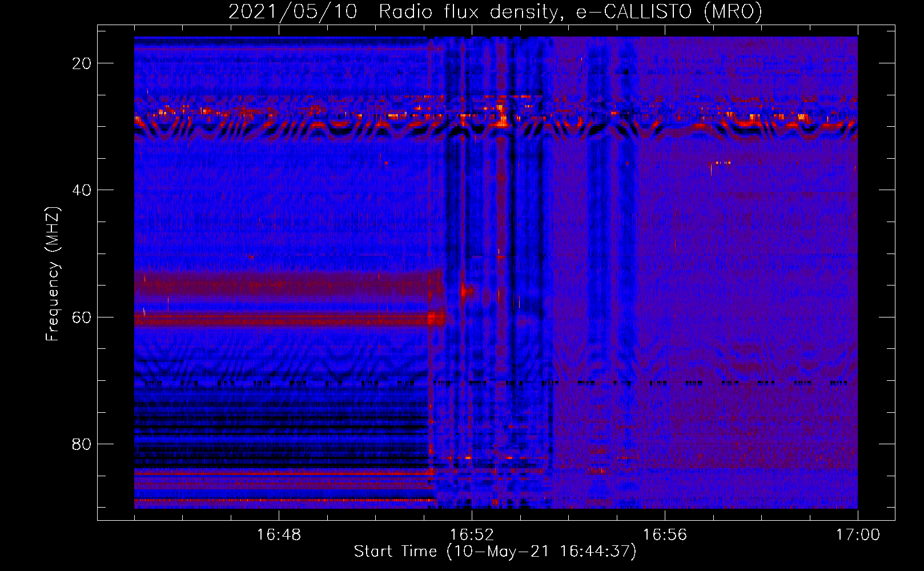924x571 pixels.
Task: Click the 16:48 time tick label
Action: click(x=279, y=534)
